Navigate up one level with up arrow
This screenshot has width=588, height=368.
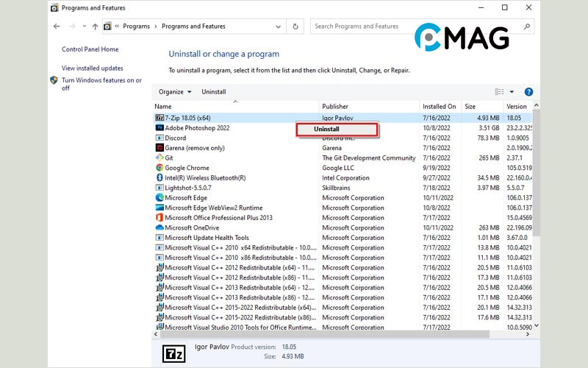(95, 26)
